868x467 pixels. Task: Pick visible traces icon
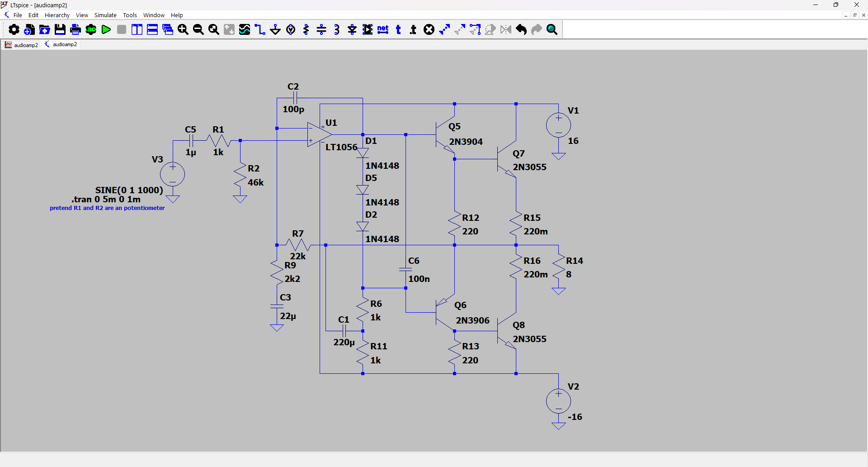245,30
